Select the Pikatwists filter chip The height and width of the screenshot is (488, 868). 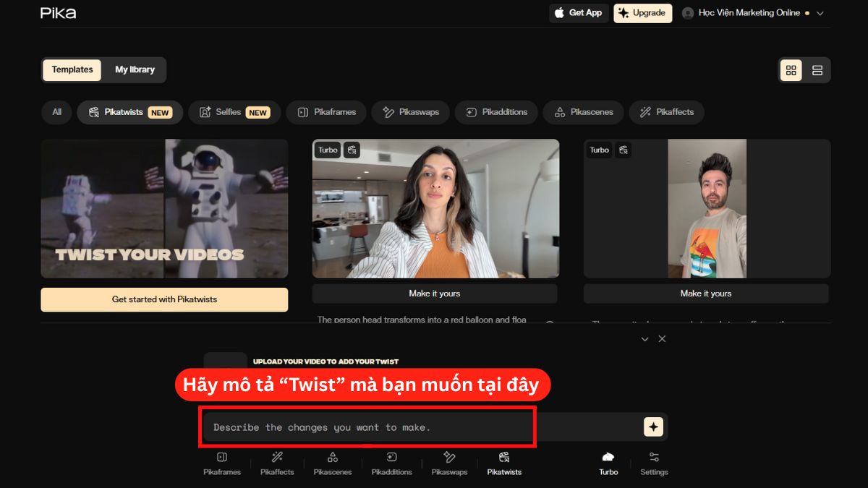pyautogui.click(x=129, y=112)
